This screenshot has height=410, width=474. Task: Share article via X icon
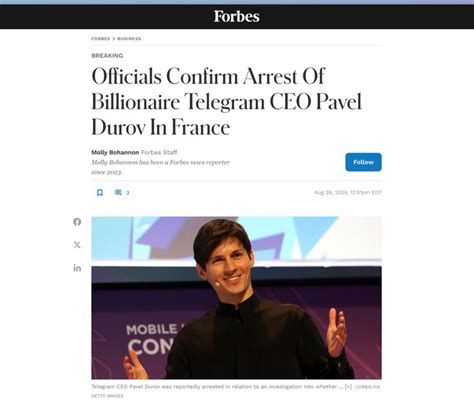pyautogui.click(x=77, y=245)
